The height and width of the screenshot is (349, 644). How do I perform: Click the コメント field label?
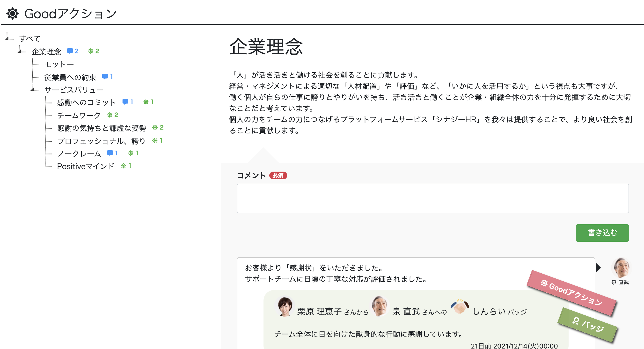coord(251,175)
